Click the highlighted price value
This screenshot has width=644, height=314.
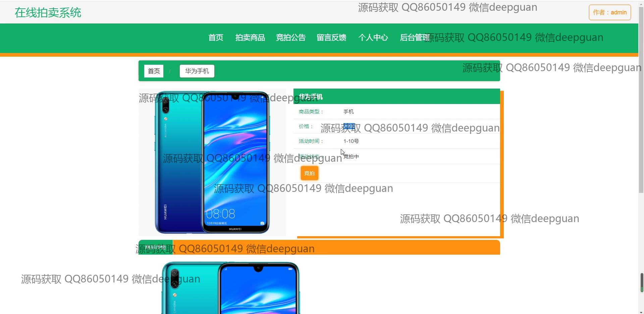click(x=349, y=126)
